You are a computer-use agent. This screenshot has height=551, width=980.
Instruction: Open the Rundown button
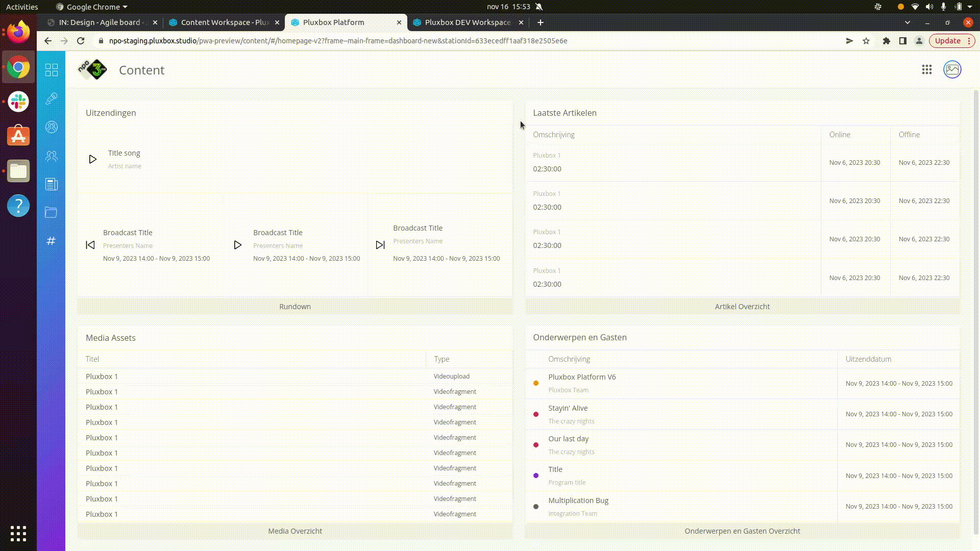295,307
